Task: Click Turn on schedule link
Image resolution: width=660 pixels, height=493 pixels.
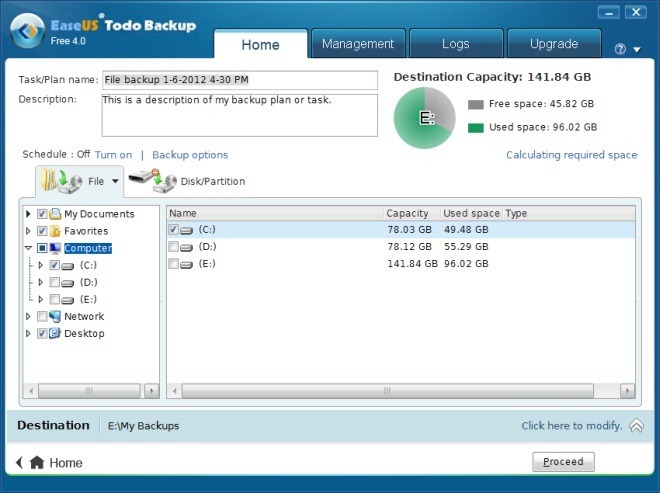Action: [x=113, y=155]
